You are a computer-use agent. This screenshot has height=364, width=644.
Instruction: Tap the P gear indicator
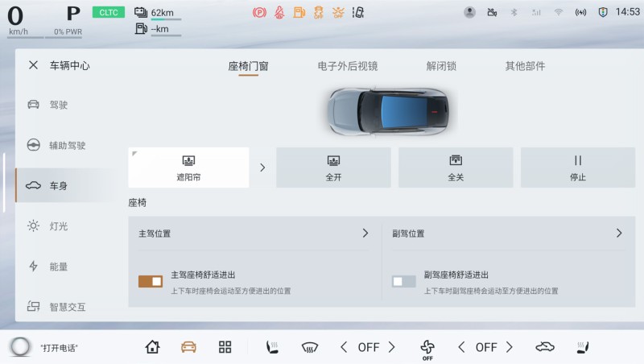(73, 14)
